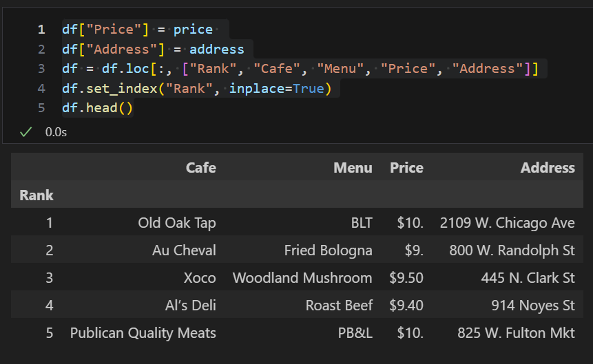This screenshot has height=364, width=593.
Task: Click the green execution success checkmark
Action: tap(25, 132)
